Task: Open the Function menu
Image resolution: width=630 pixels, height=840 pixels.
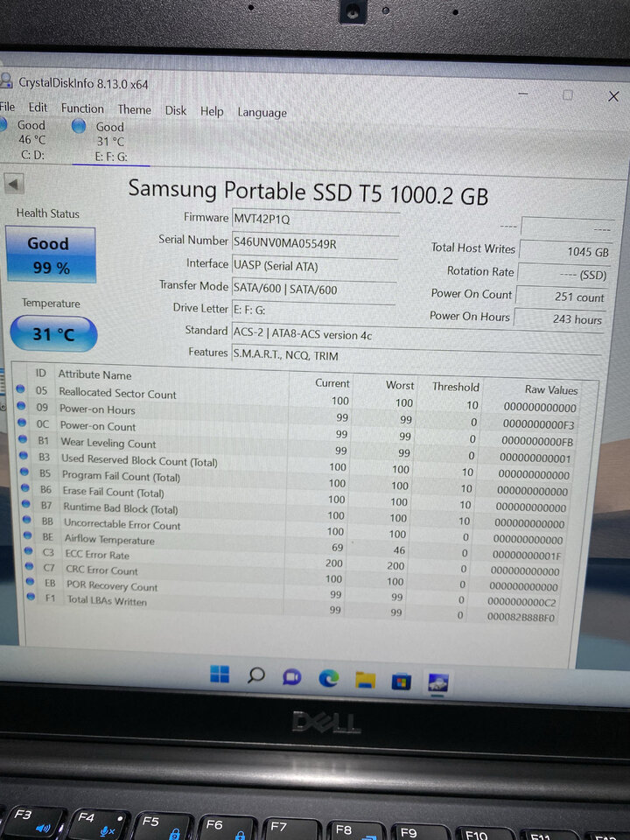Action: (x=82, y=108)
